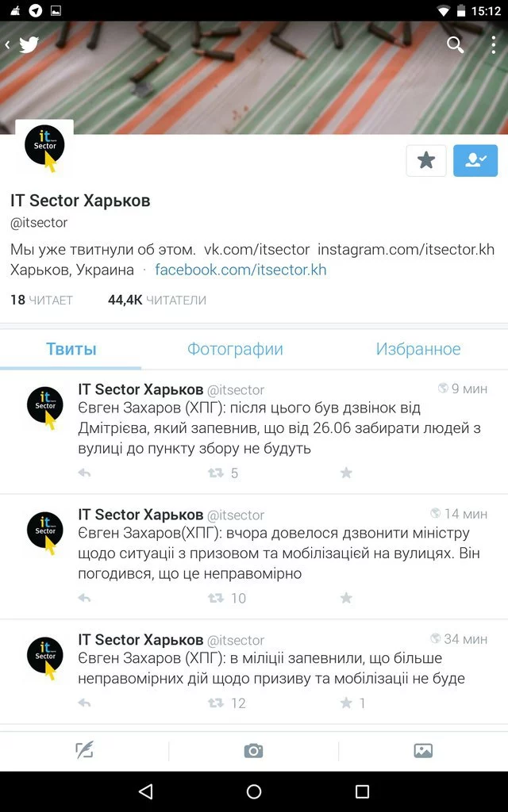The width and height of the screenshot is (508, 812).
Task: Favorite the 14 мин tweet with star
Action: [x=346, y=598]
